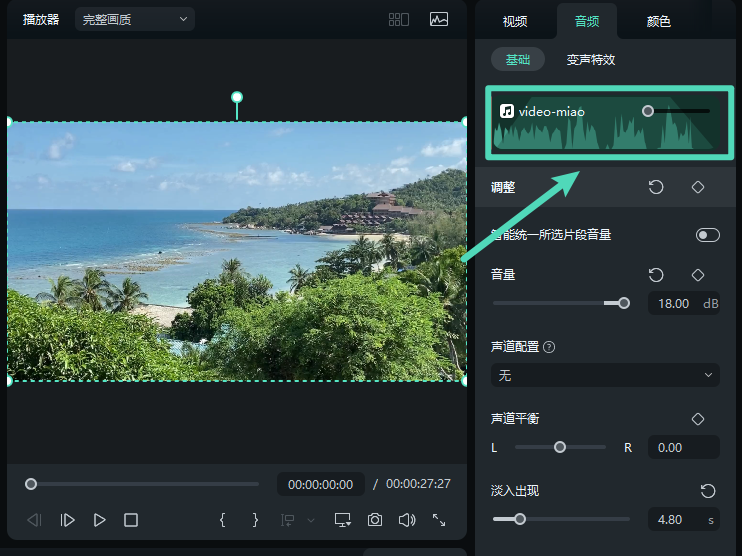Click the 0.00 channel balance field
Image resolution: width=742 pixels, height=556 pixels.
point(684,447)
